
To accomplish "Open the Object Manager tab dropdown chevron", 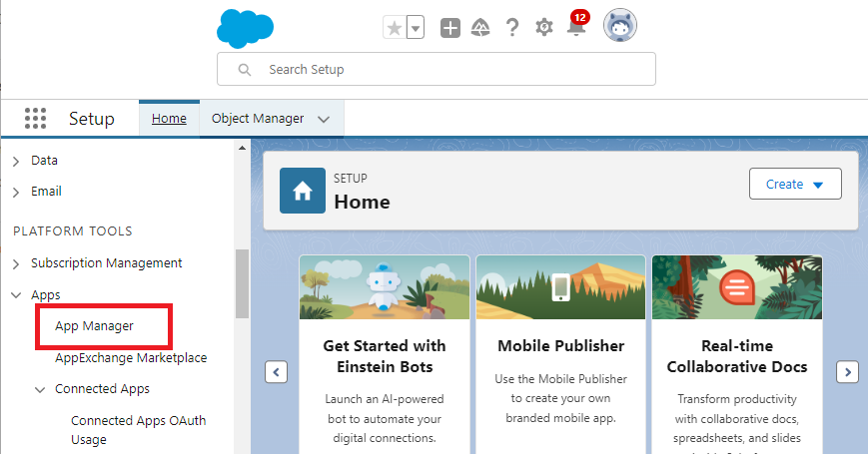I will click(x=324, y=119).
